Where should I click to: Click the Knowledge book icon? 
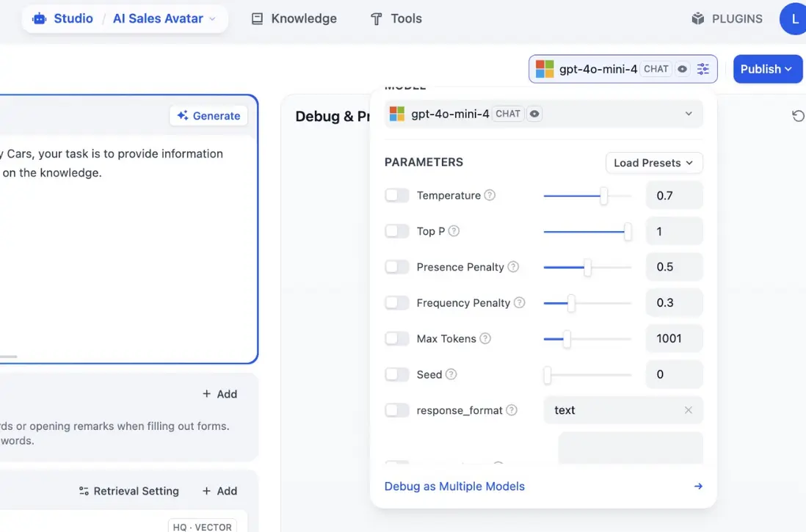[257, 19]
